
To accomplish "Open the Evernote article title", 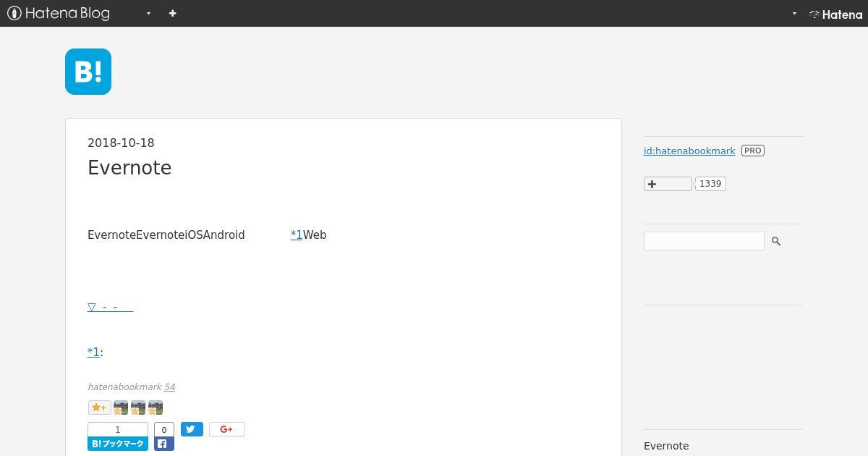I will pyautogui.click(x=129, y=168).
